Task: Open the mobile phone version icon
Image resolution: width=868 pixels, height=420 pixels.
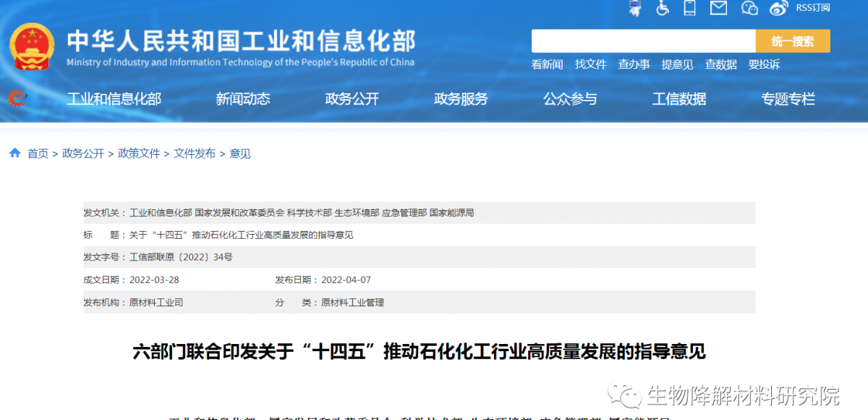Action: pos(689,8)
